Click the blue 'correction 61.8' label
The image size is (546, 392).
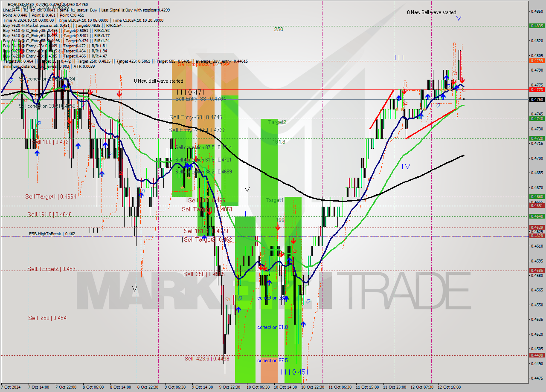[x=273, y=327]
